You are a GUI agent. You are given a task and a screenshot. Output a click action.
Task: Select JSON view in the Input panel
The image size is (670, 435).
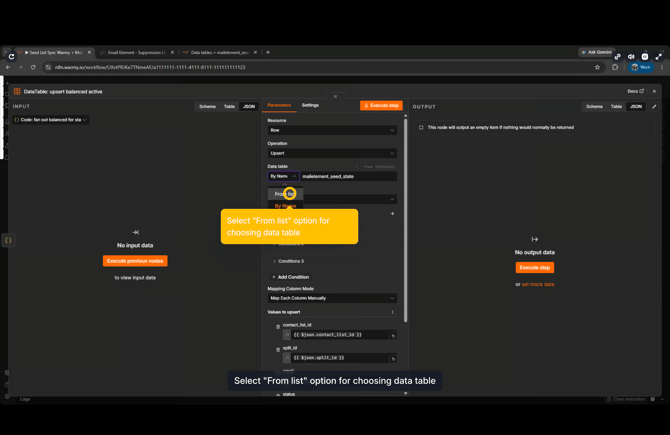tap(249, 106)
